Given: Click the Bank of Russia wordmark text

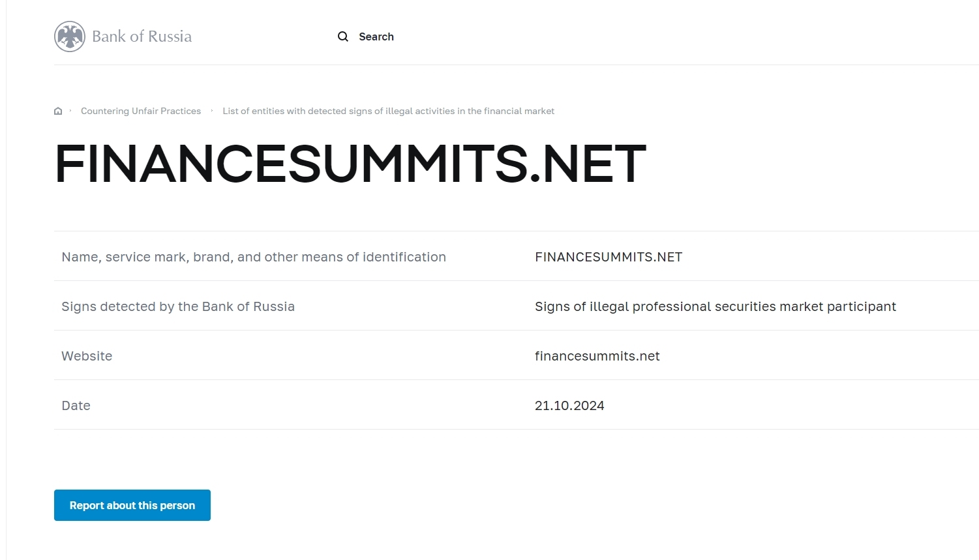Looking at the screenshot, I should pyautogui.click(x=142, y=37).
